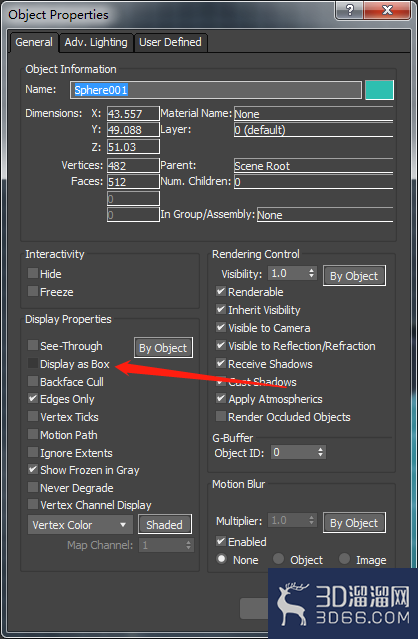The height and width of the screenshot is (639, 418).
Task: Uncheck Receive Shadows
Action: coord(221,363)
